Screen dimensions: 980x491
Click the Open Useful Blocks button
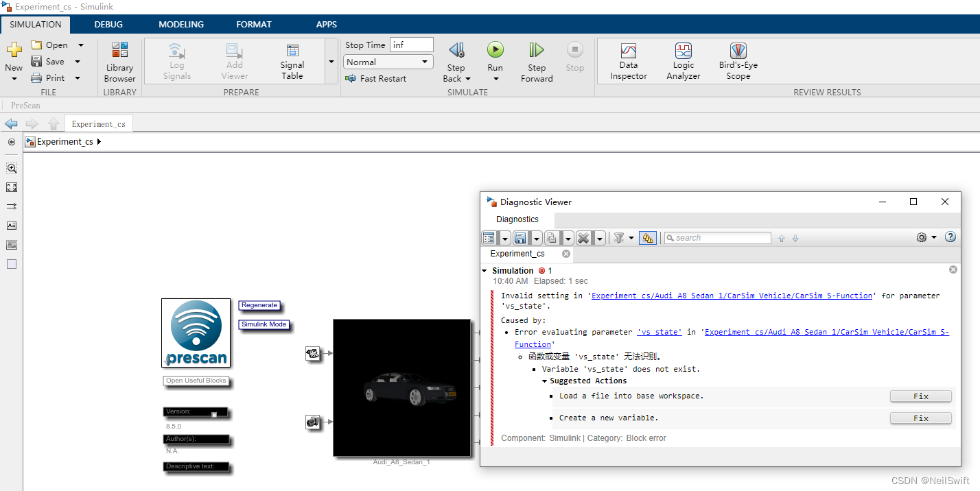click(196, 381)
